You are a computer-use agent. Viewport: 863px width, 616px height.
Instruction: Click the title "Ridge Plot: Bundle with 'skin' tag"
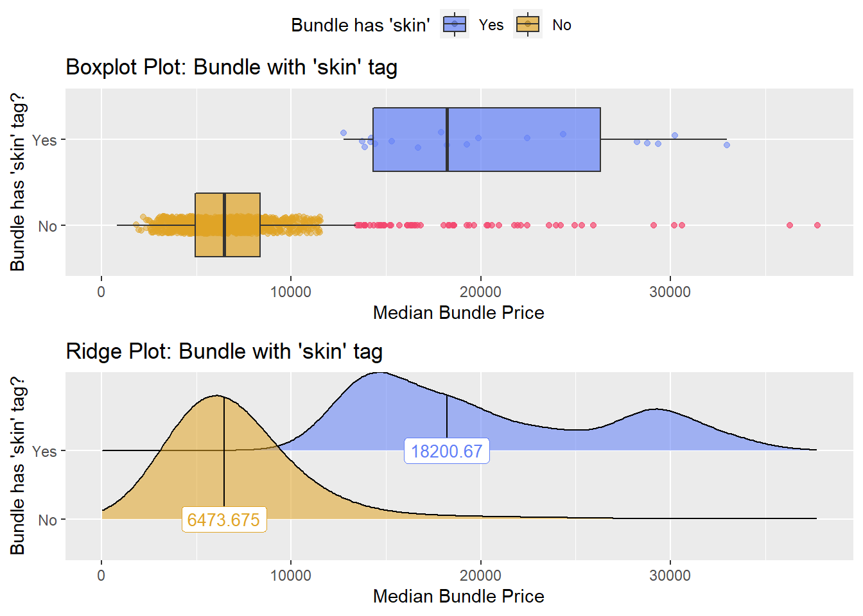pyautogui.click(x=224, y=351)
